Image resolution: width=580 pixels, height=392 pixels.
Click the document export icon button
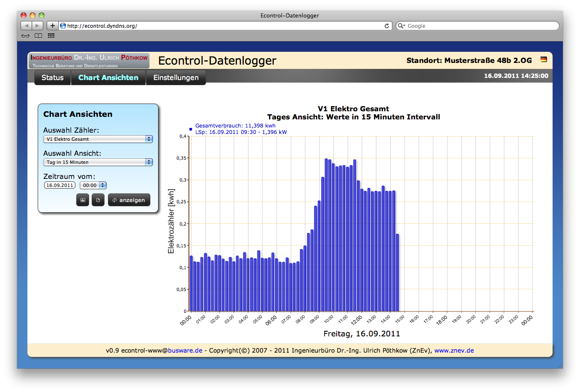coord(98,200)
